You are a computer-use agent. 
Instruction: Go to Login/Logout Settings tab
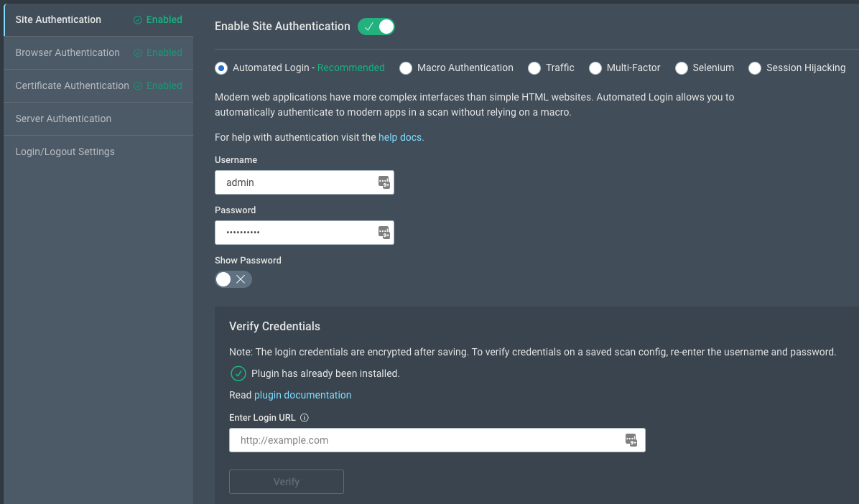point(65,151)
